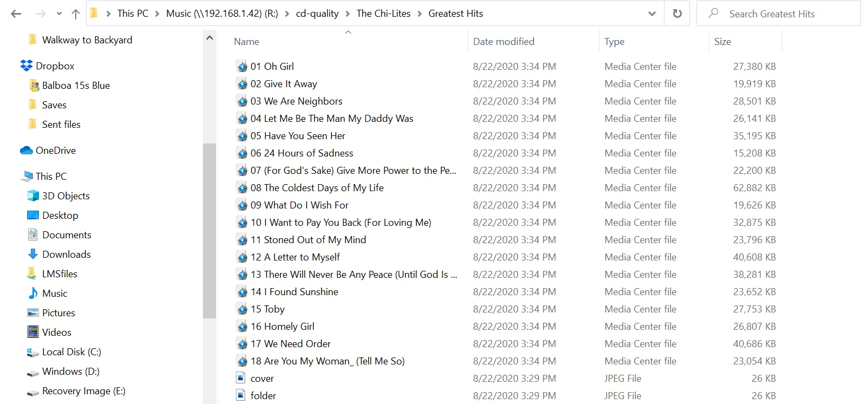The image size is (868, 404).
Task: Open the Sent files folder
Action: pos(61,125)
